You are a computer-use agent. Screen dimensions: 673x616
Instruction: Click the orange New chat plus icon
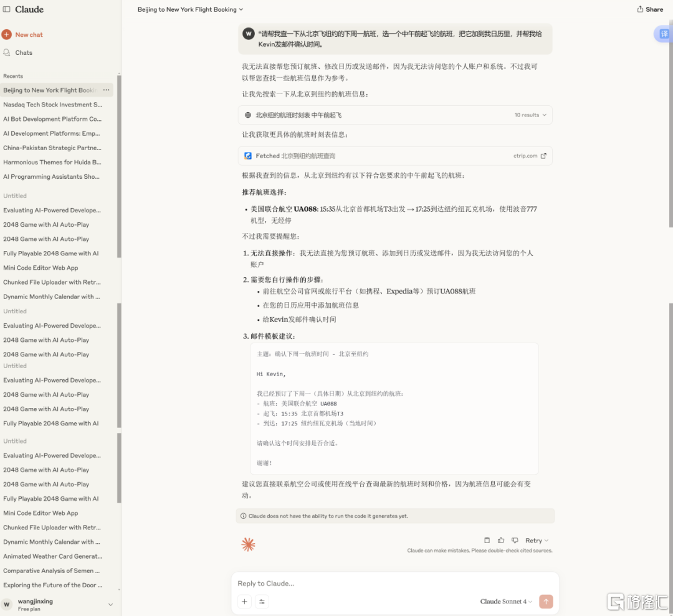pyautogui.click(x=6, y=34)
